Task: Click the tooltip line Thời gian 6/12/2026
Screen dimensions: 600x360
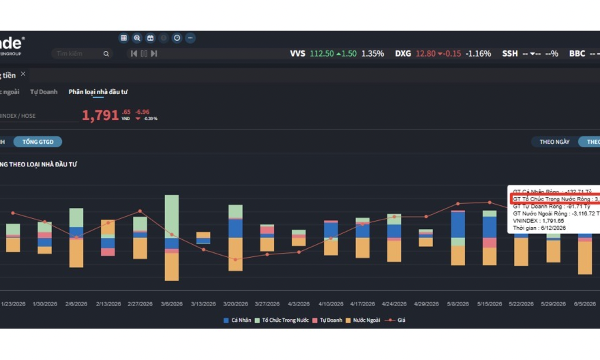Action: coord(539,228)
